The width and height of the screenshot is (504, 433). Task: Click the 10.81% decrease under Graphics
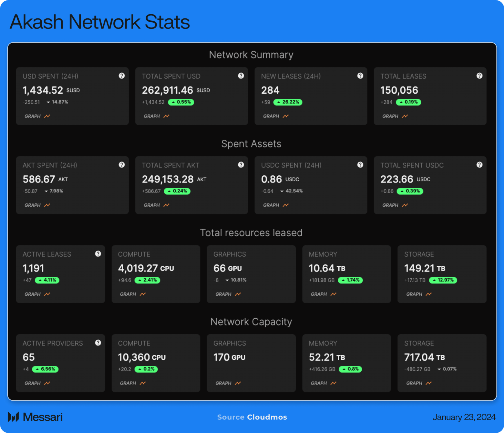pyautogui.click(x=236, y=280)
